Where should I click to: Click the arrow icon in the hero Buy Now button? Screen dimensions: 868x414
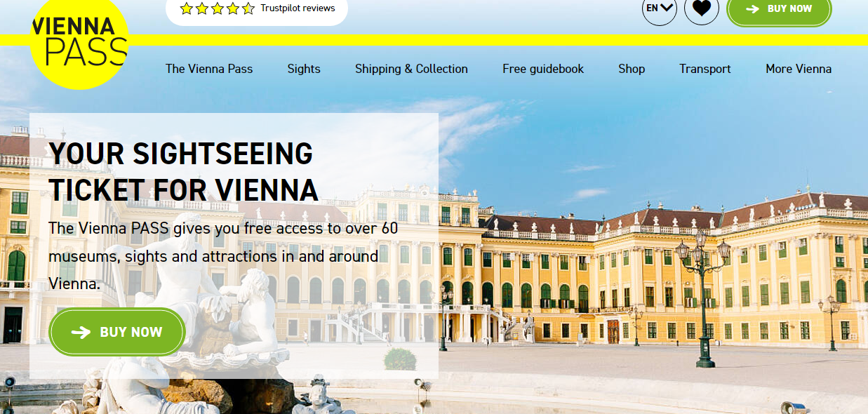[81, 332]
